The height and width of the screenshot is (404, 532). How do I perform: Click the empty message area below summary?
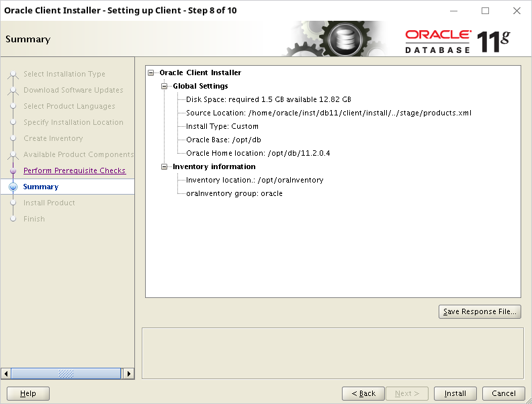333,354
